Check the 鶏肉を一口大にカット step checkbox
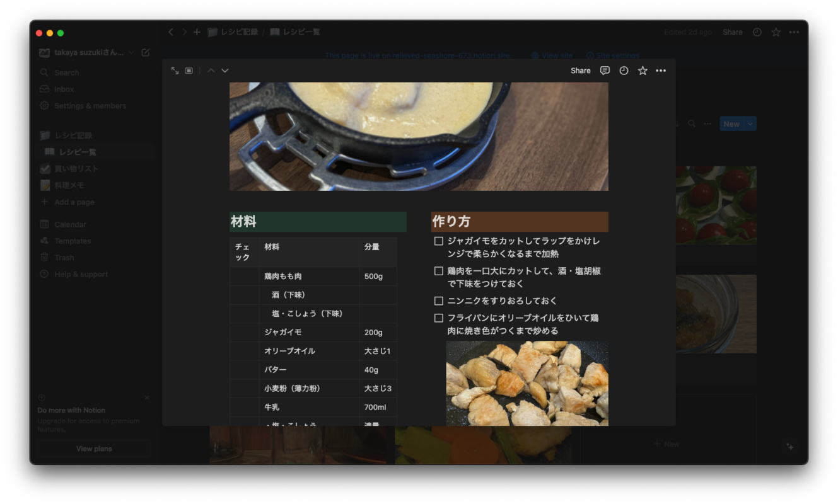 pyautogui.click(x=439, y=271)
